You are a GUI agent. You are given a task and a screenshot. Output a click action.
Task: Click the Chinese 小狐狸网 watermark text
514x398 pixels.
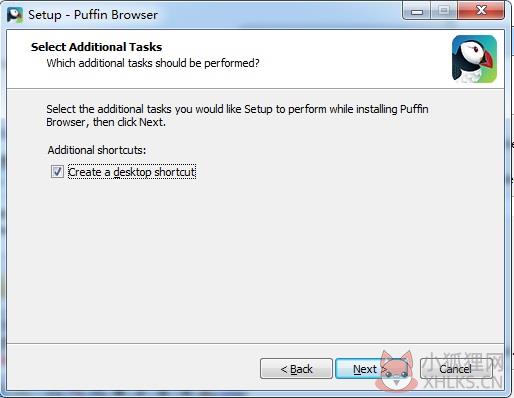tap(464, 362)
